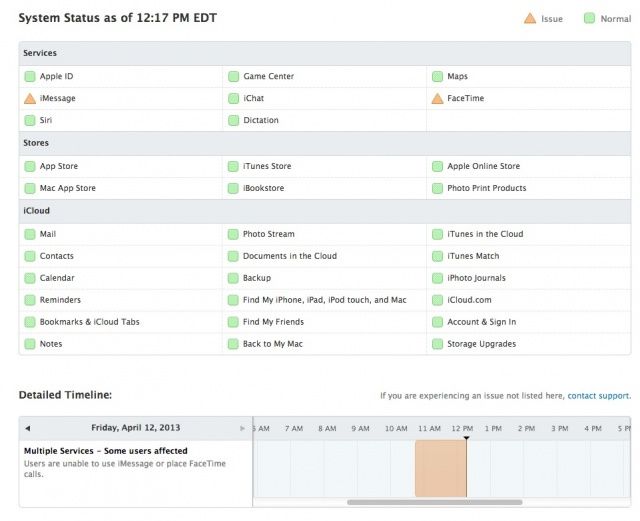Click the green status icon beside Apple ID
Screen dimensions: 640x521
click(x=30, y=76)
